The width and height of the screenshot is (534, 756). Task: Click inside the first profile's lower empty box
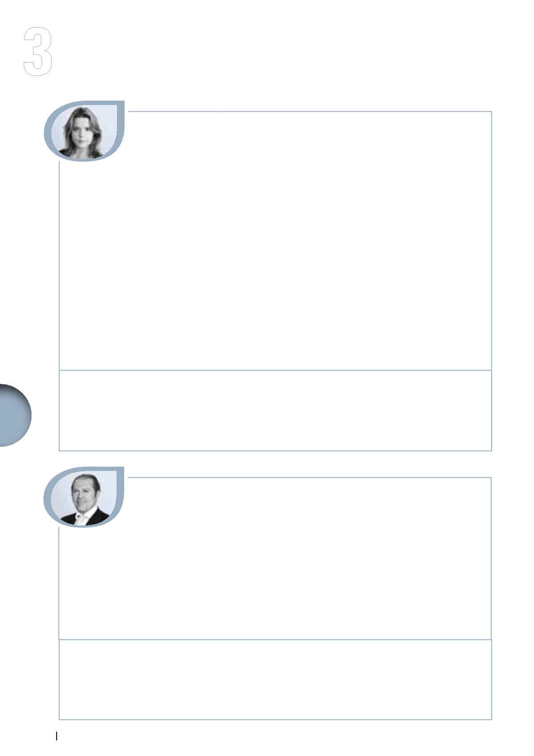[x=275, y=410]
